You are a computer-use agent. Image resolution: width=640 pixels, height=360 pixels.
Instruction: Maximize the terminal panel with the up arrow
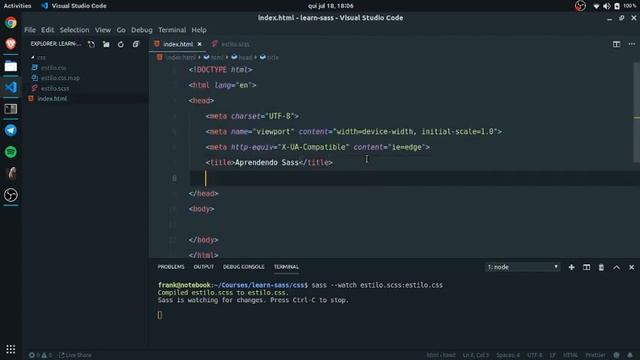click(616, 267)
